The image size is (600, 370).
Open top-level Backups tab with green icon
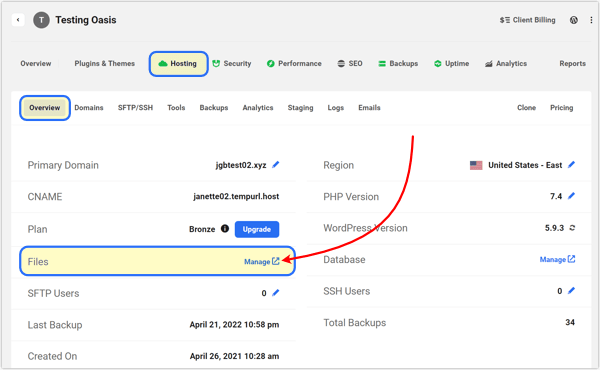398,64
